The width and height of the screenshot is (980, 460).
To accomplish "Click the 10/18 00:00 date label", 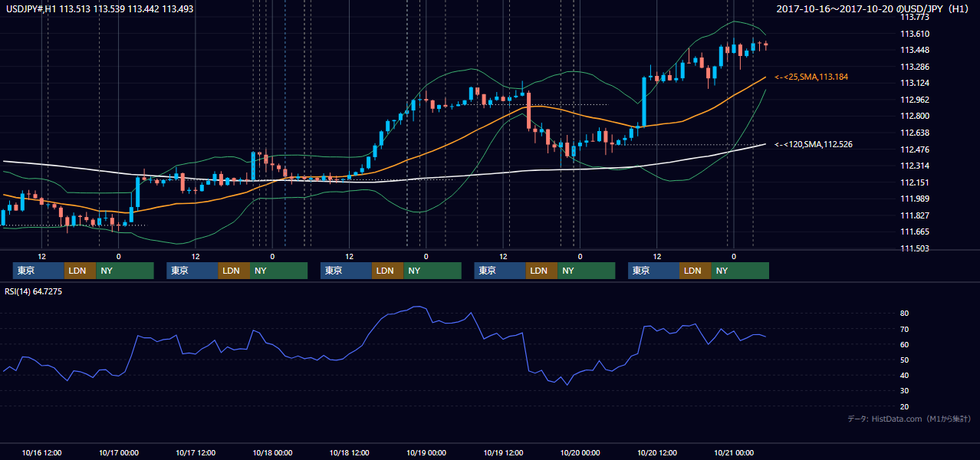I will (273, 452).
